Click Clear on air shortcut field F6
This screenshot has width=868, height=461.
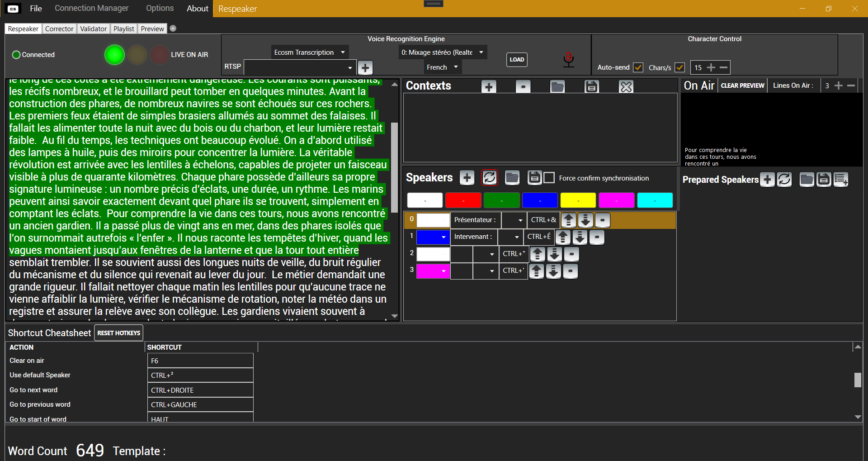(x=200, y=361)
